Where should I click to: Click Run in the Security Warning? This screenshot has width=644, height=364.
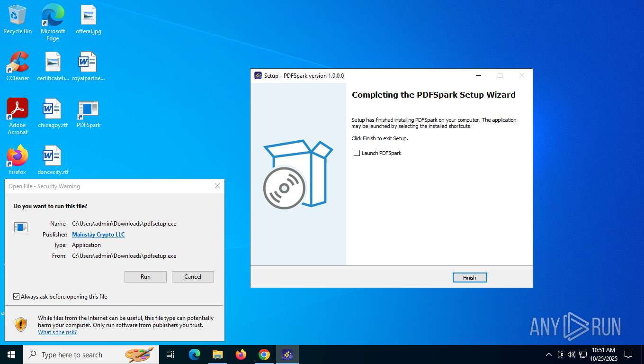145,277
